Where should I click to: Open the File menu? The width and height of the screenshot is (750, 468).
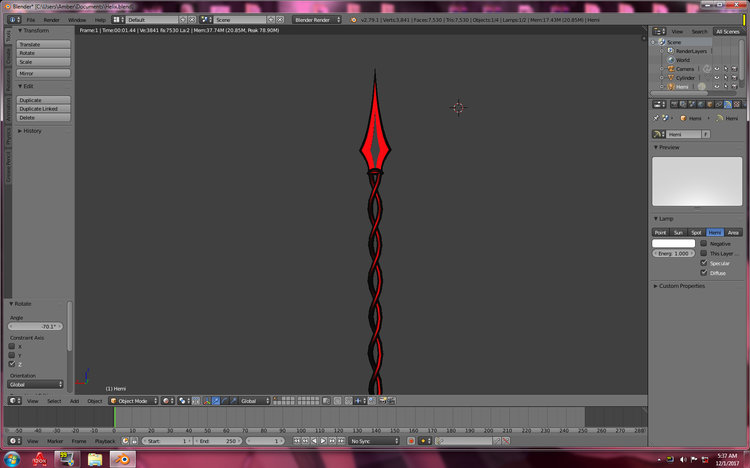(31, 20)
